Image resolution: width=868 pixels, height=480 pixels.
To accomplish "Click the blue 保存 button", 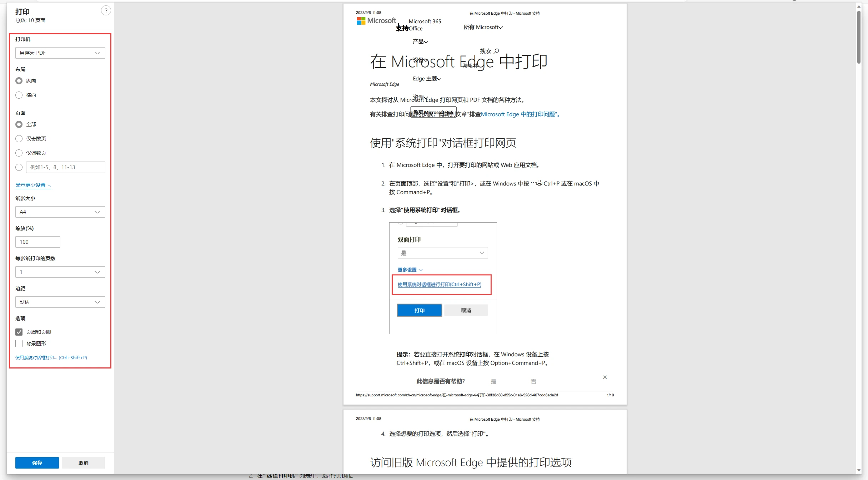I will tap(37, 463).
